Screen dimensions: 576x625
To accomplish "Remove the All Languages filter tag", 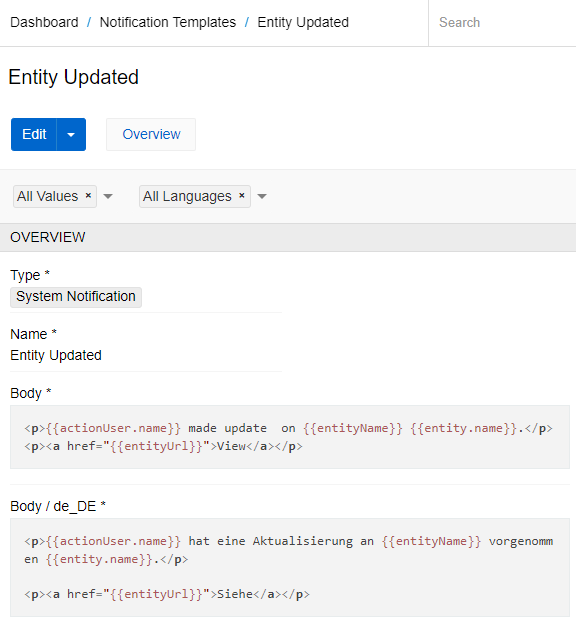I will click(242, 196).
